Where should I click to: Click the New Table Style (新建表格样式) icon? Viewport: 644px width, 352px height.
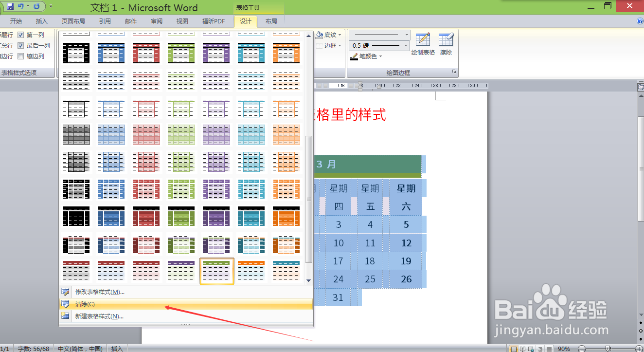(65, 316)
